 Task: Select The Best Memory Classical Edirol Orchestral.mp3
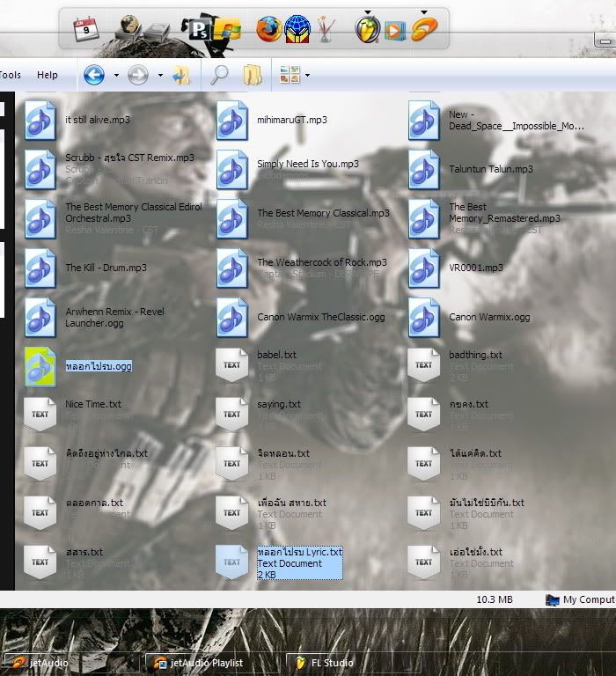(134, 212)
